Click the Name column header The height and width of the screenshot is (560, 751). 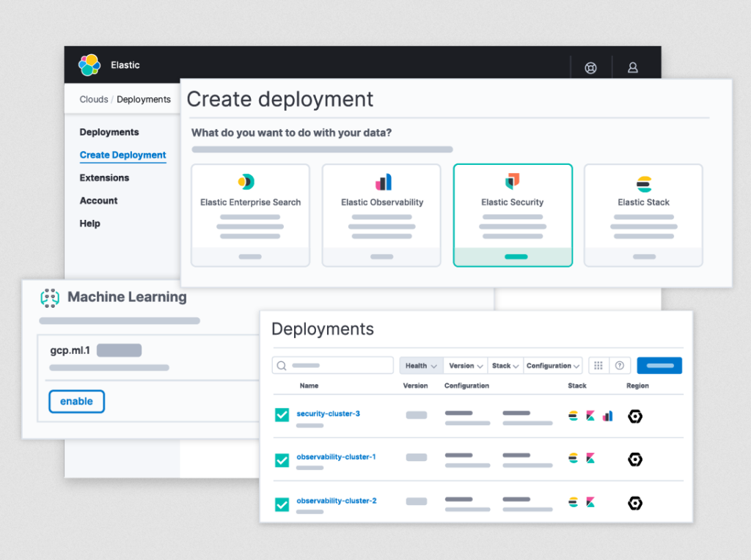point(309,386)
